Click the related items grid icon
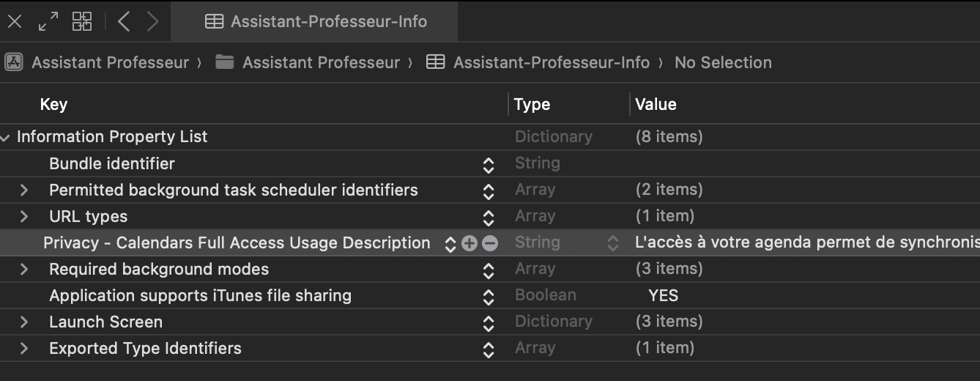Image resolution: width=980 pixels, height=381 pixels. click(82, 21)
